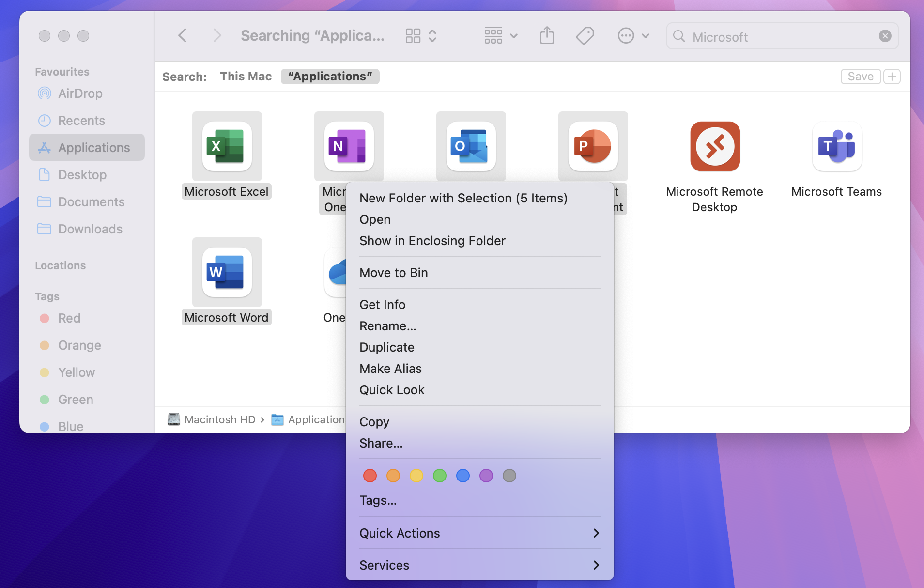Choose Share… from the context menu
This screenshot has width=924, height=588.
(480, 443)
